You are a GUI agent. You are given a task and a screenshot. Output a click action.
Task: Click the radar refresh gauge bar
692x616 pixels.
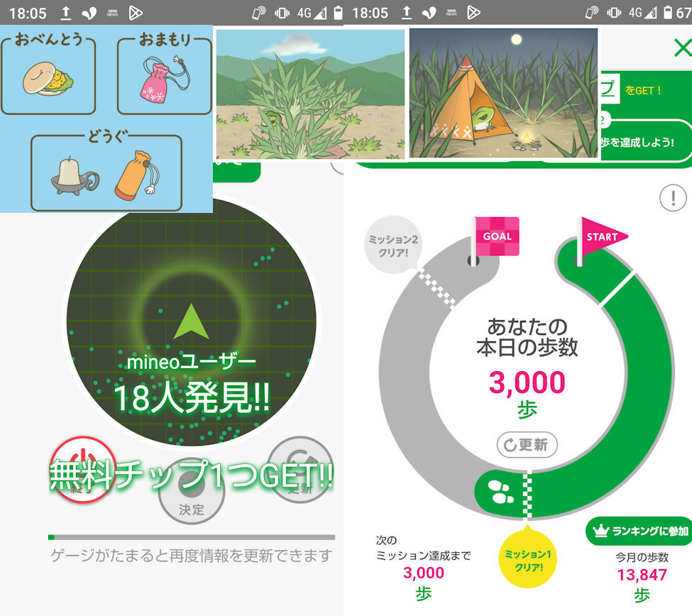coord(192,537)
